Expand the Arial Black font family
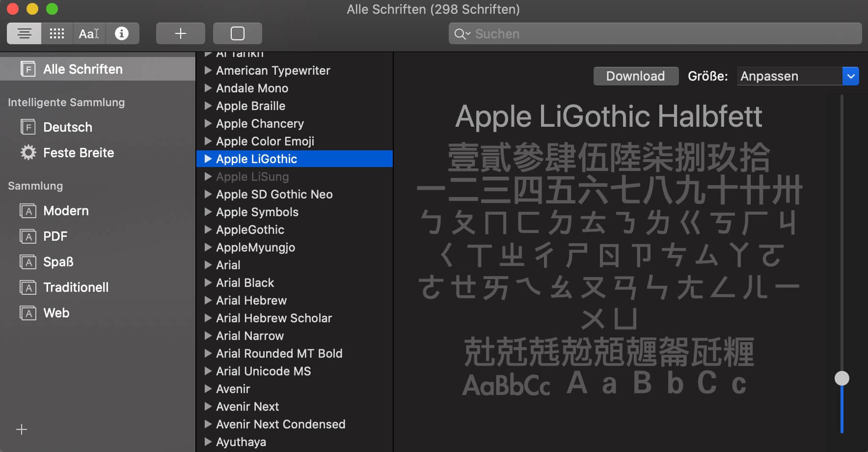The image size is (868, 452). click(208, 282)
